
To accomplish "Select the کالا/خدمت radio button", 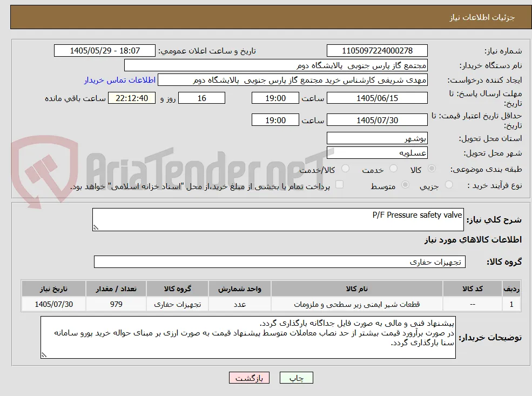I will pos(345,169).
